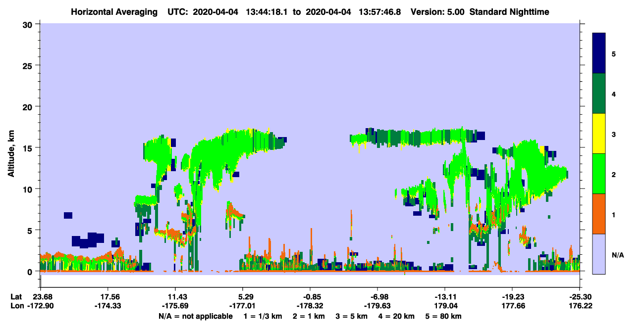Click the y-axis tick label 10
644x330 pixels.
click(28, 189)
